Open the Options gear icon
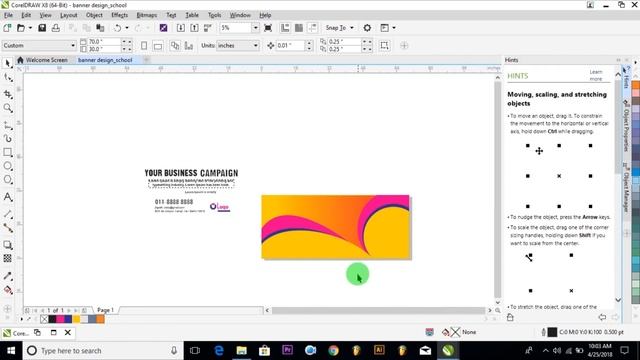Viewport: 640px width, 360px height. 367,28
